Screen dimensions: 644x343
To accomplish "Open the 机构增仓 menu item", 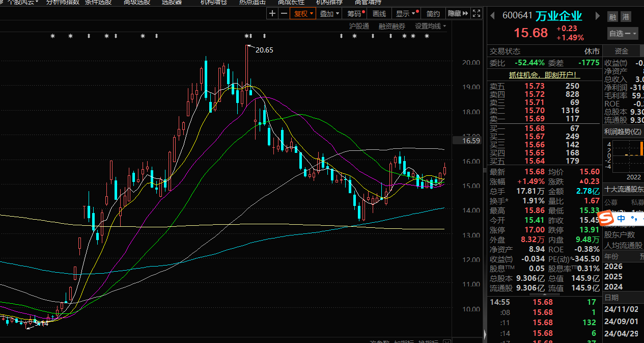I will tap(214, 2).
